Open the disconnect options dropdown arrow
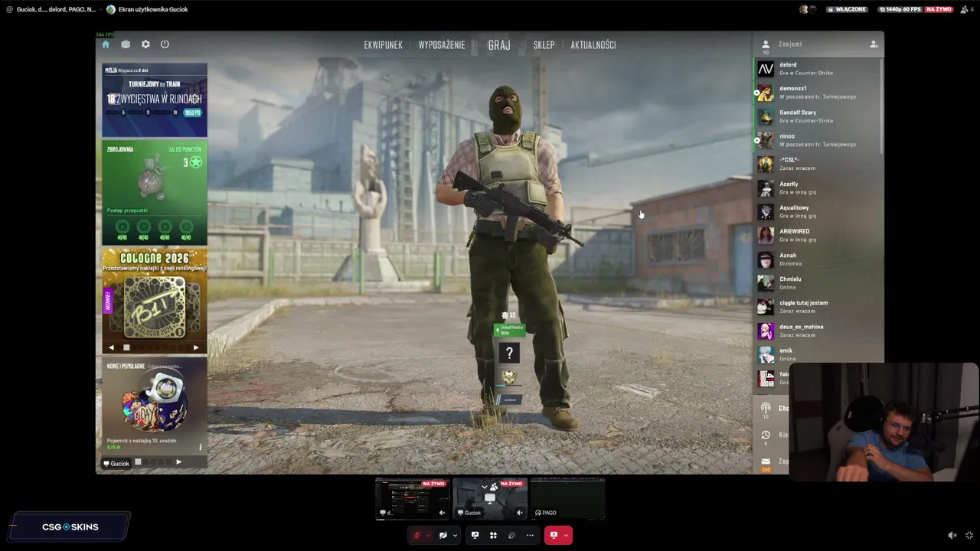Screen dimensions: 980x551 [x=566, y=535]
